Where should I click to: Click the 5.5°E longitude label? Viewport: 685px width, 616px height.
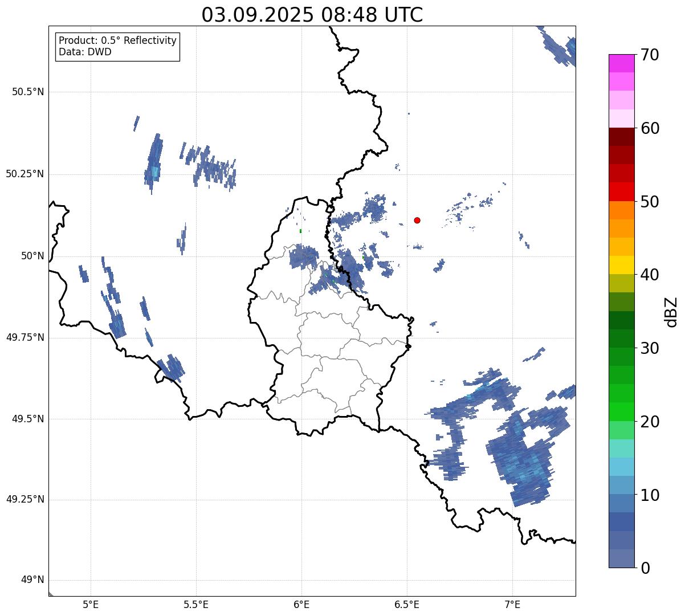click(x=196, y=604)
